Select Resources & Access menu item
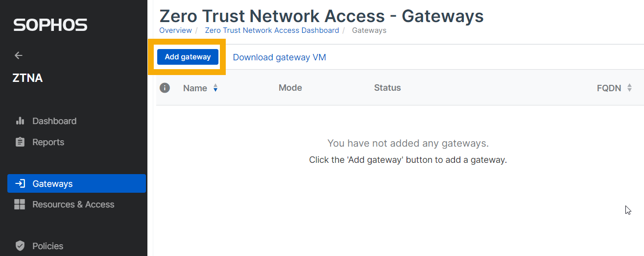Screen dimensions: 644x256 point(73,205)
